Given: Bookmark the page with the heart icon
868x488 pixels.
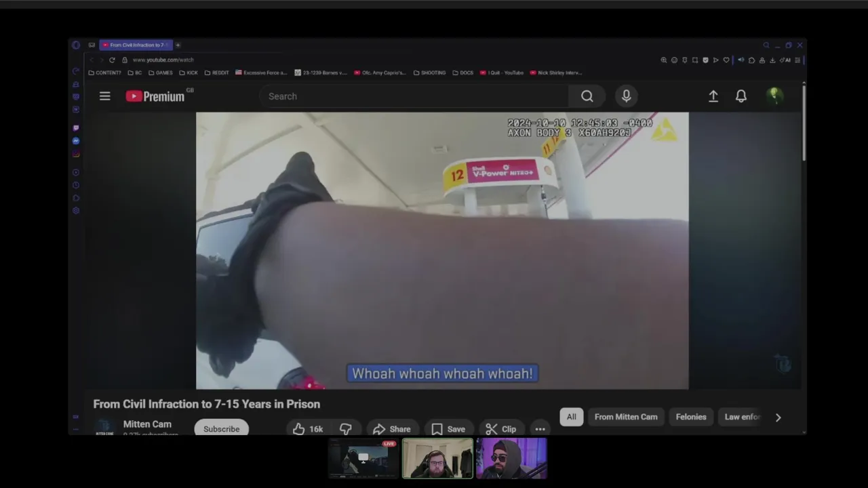Looking at the screenshot, I should 726,60.
